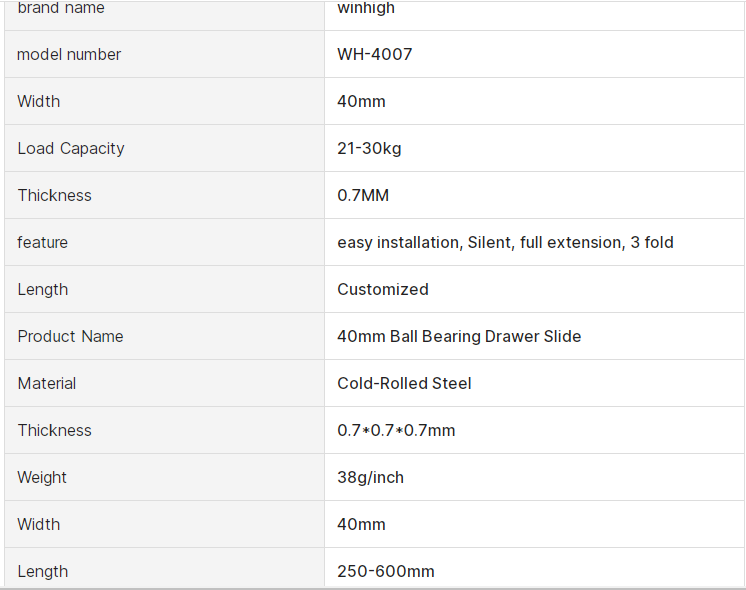This screenshot has width=746, height=590.
Task: Select the 'winhigh' brand value
Action: click(366, 9)
